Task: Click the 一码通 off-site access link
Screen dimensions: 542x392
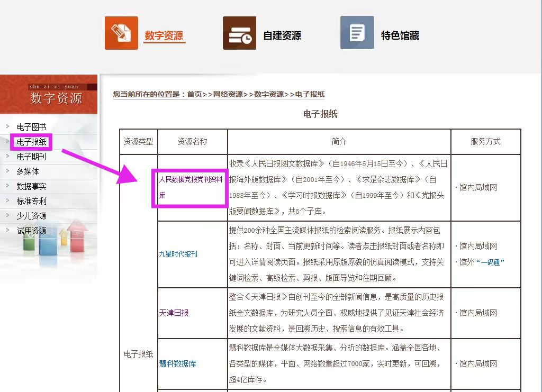Action: point(490,262)
